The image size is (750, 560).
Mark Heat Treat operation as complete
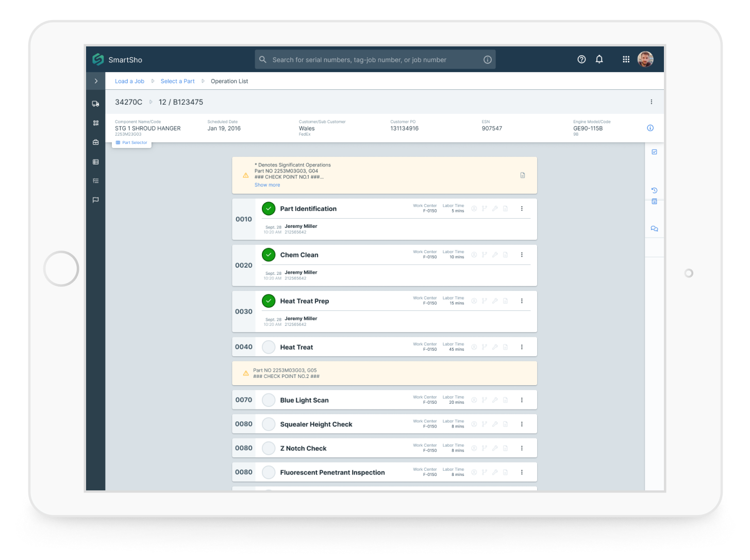269,347
